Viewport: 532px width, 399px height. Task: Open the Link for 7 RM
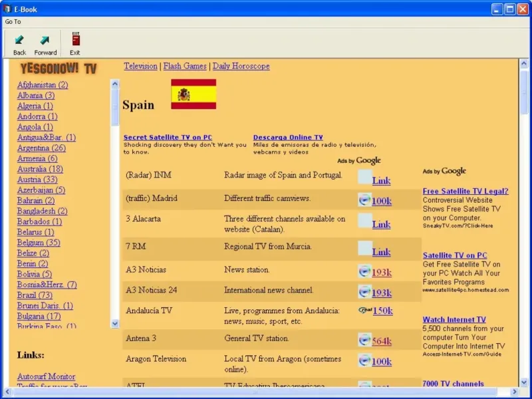pyautogui.click(x=381, y=252)
